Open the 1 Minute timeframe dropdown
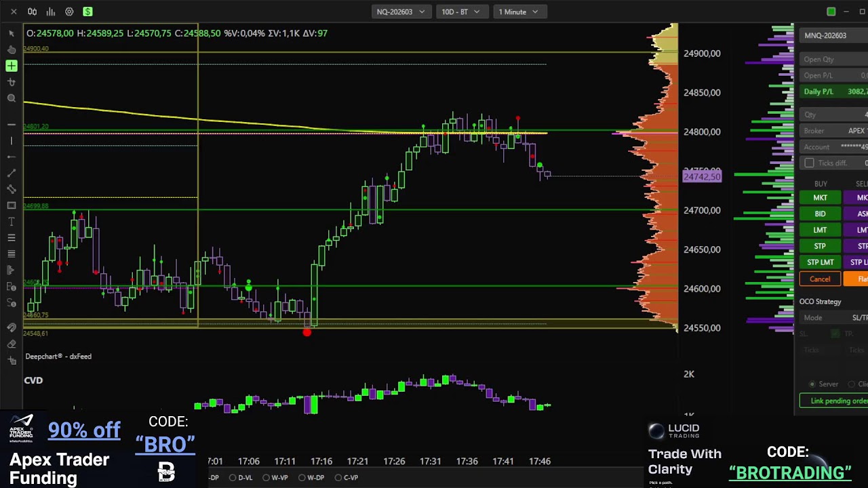The image size is (868, 488). [x=519, y=12]
